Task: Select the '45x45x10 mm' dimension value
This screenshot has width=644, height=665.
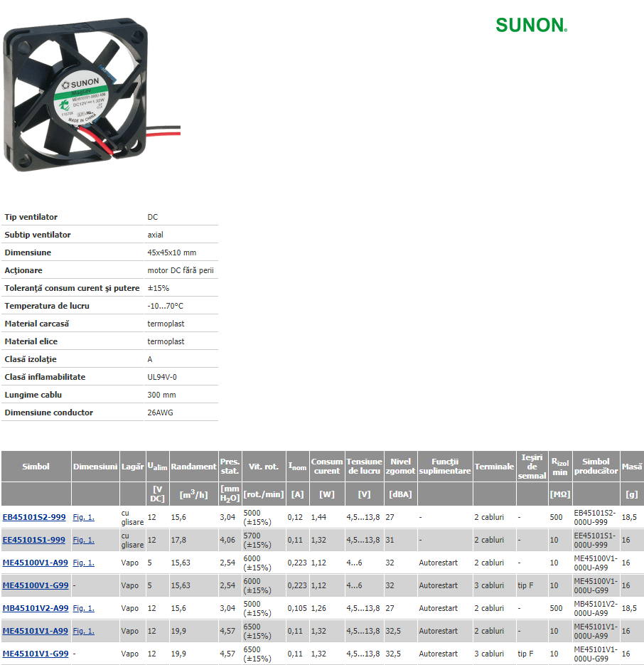Action: coord(172,252)
